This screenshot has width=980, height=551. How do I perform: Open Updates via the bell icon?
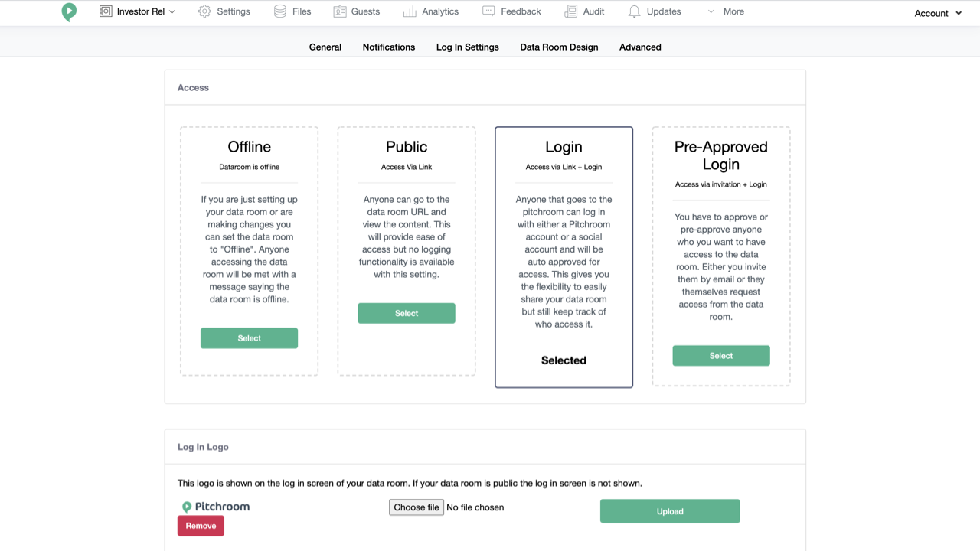pyautogui.click(x=634, y=11)
